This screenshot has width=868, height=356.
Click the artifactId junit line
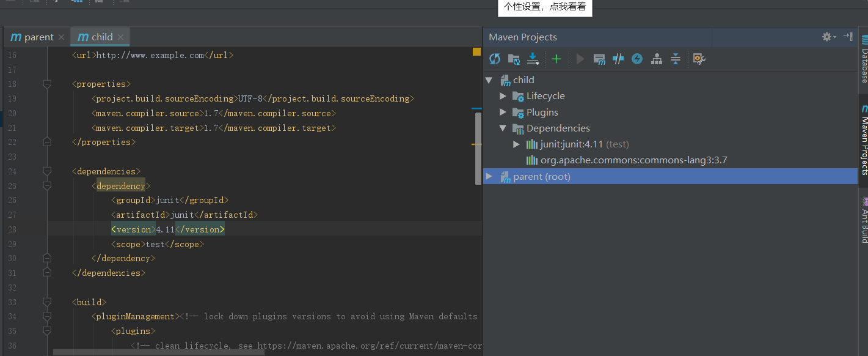[x=184, y=215]
